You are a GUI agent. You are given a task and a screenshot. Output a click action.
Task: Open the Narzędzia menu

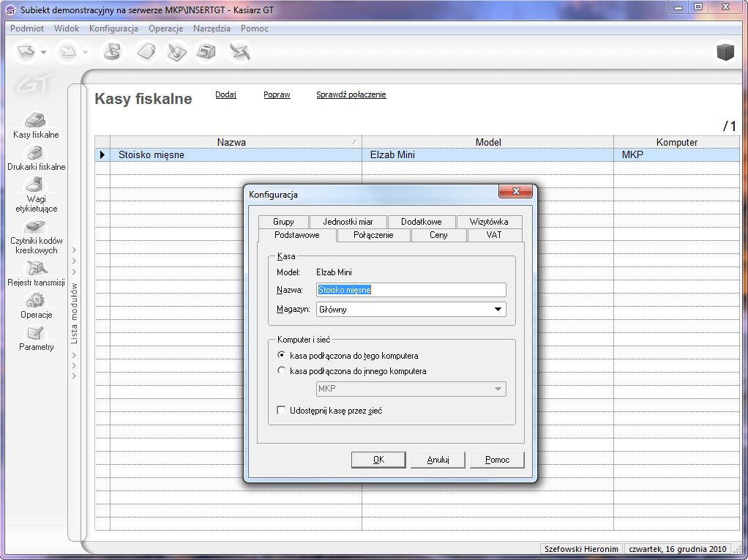click(x=212, y=29)
